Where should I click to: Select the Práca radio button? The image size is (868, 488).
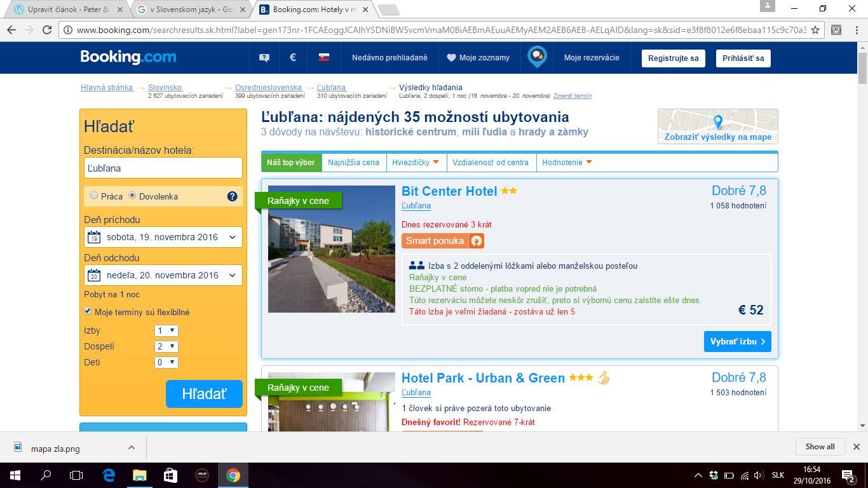tap(94, 196)
